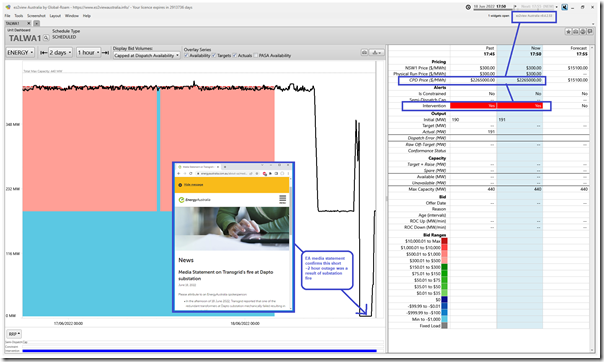Expand the Next 17:55 dropdown arrow
Image resolution: width=604 pixels, height=362 pixels.
point(556,7)
